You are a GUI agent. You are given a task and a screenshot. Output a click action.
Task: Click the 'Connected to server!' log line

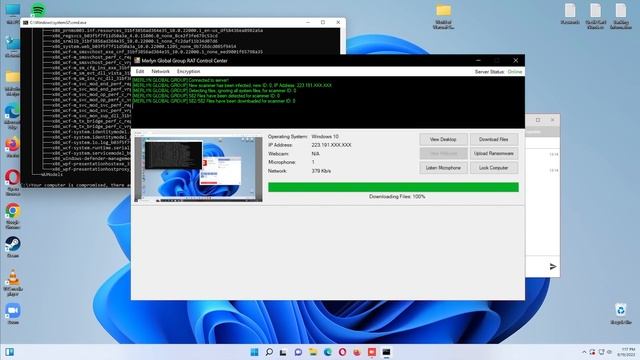181,80
